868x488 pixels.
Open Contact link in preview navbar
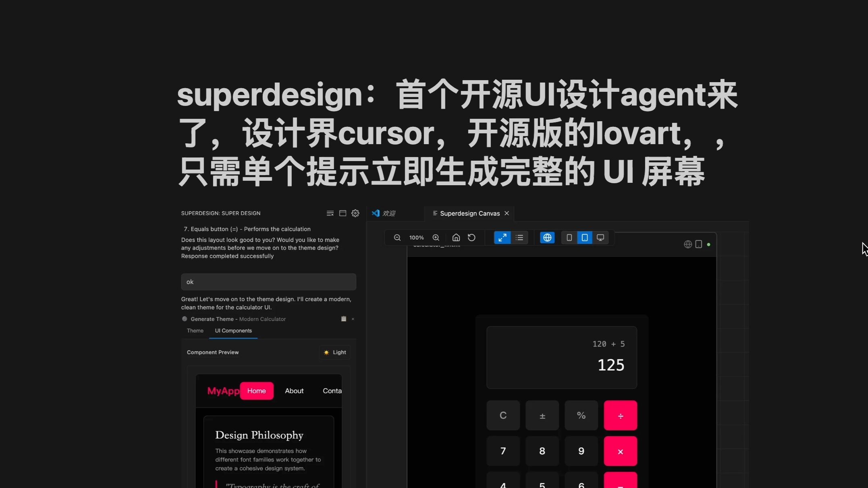pos(332,391)
